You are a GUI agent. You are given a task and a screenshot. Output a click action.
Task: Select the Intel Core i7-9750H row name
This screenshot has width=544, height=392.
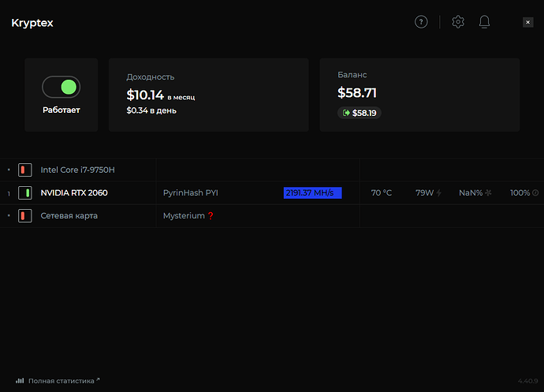pos(78,170)
